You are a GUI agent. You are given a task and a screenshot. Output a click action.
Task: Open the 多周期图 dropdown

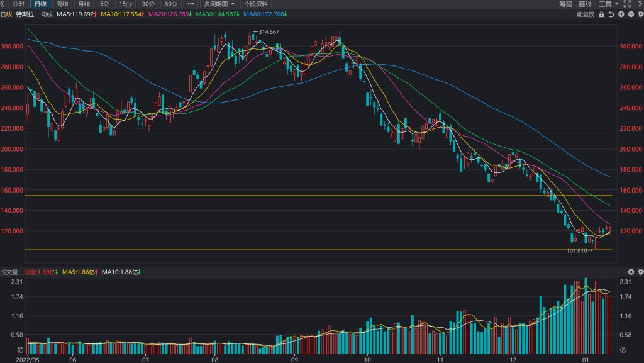(219, 4)
